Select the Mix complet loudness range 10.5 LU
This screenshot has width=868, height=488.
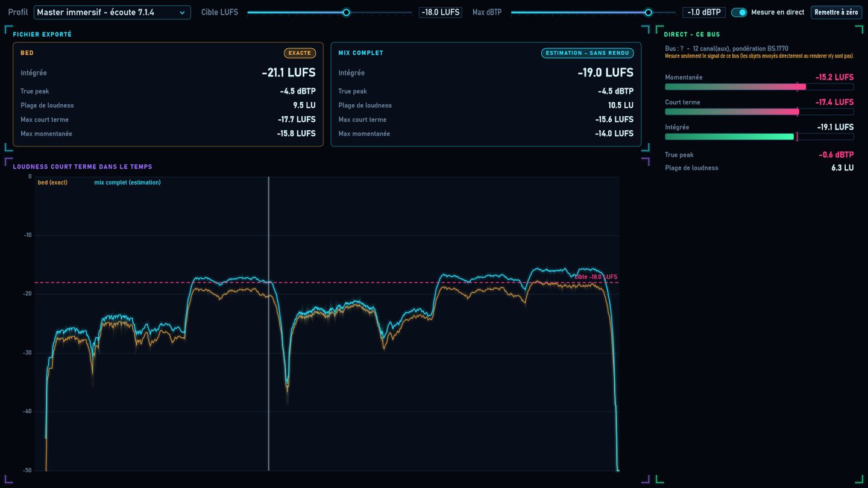[x=621, y=105]
